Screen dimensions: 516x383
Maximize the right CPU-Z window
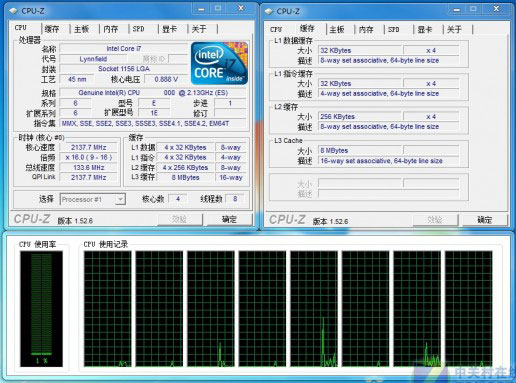473,9
